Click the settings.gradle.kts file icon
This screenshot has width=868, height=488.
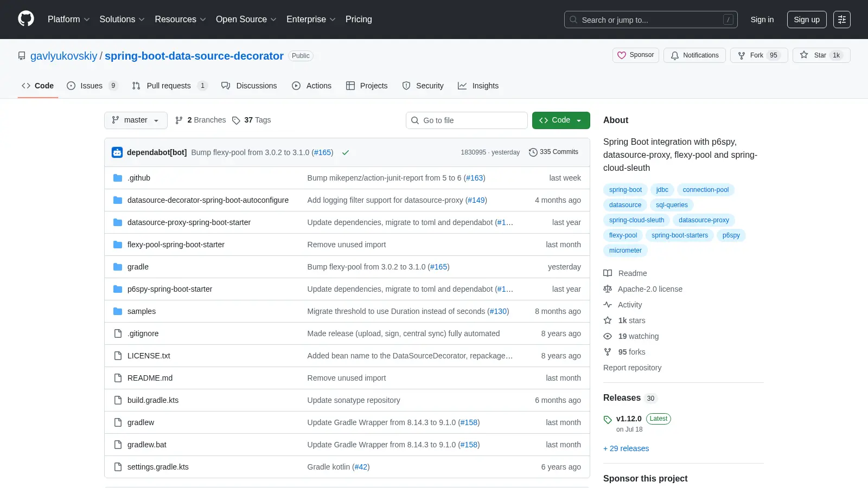tap(118, 467)
